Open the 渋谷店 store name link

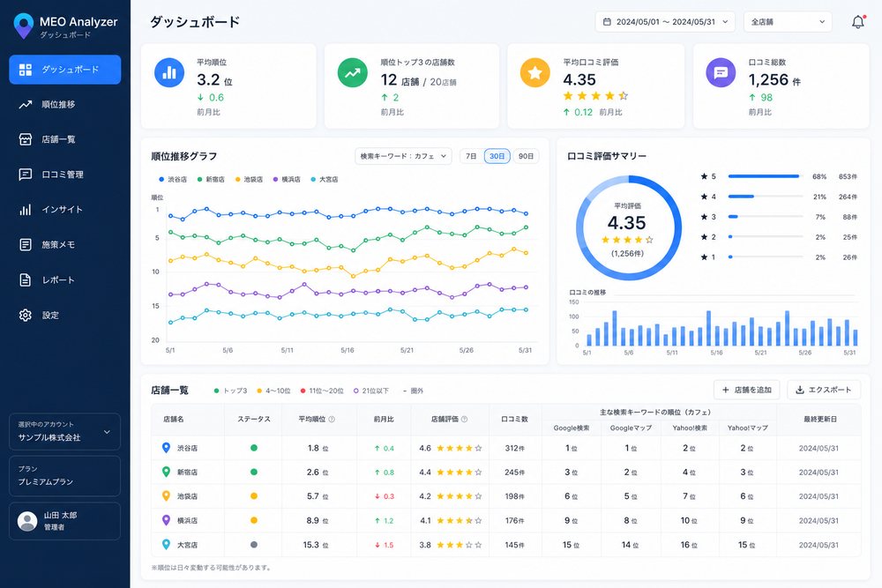(187, 448)
